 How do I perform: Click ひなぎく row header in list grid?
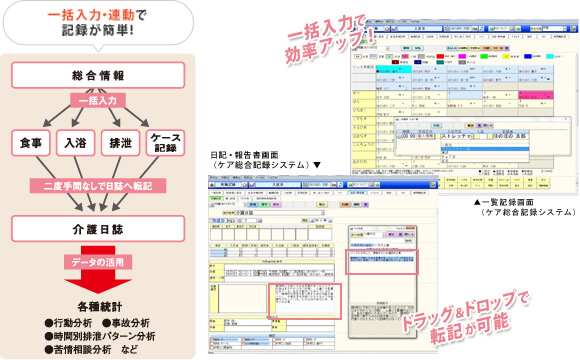[x=364, y=112]
